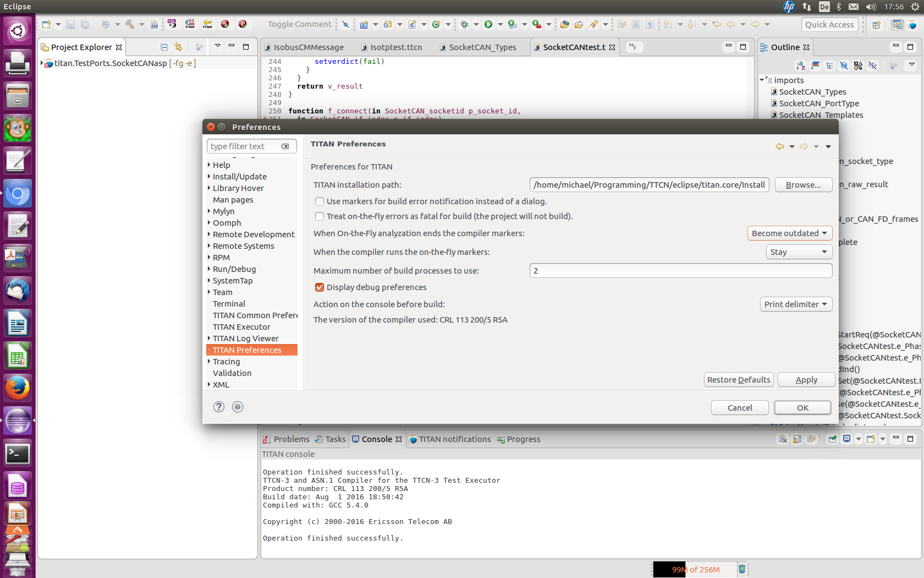
Task: Click Link with Editor in Project Explorer
Action: pyautogui.click(x=178, y=47)
